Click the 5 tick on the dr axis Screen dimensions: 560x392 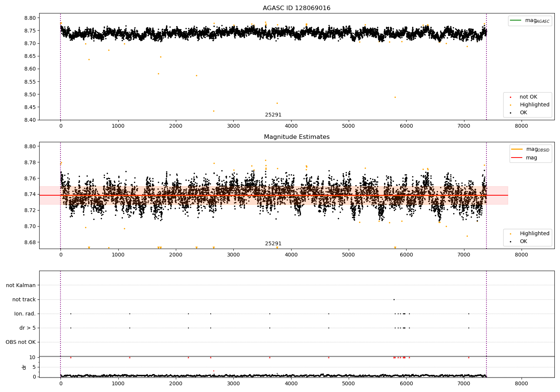[x=34, y=367]
